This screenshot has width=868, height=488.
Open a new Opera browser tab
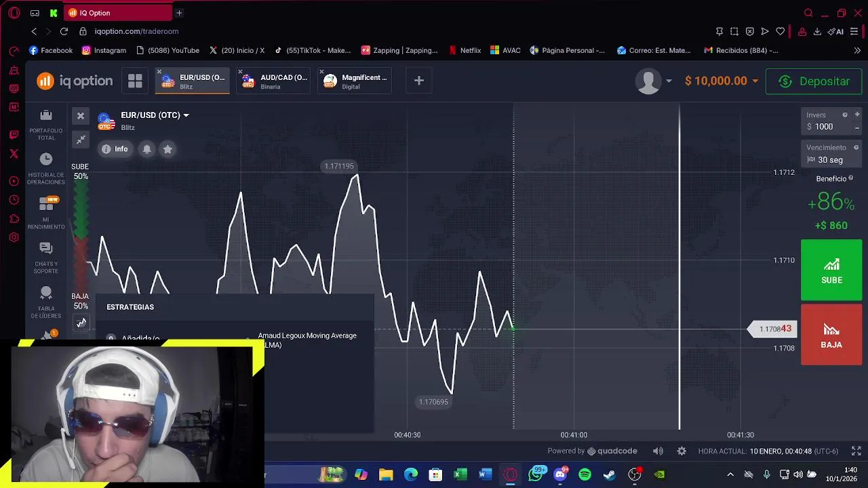tap(179, 13)
